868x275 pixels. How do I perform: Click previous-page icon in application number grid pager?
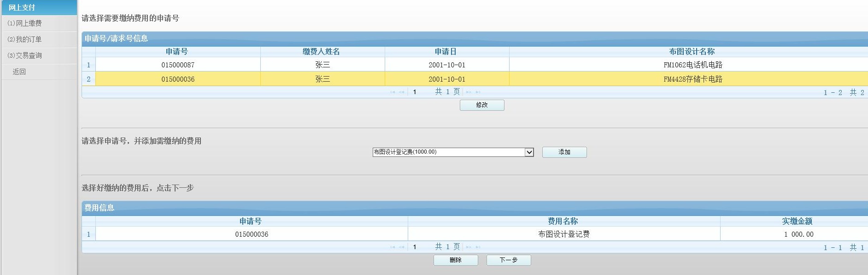(402, 92)
